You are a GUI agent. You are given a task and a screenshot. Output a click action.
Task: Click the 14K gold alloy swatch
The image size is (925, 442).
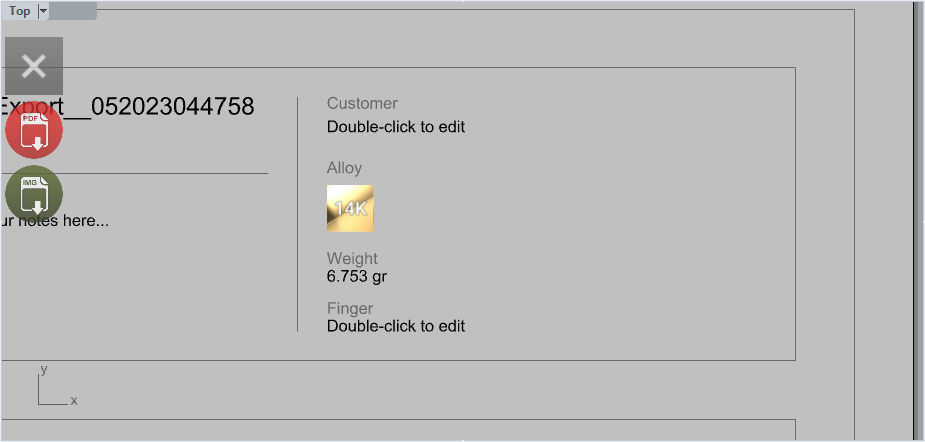tap(350, 208)
